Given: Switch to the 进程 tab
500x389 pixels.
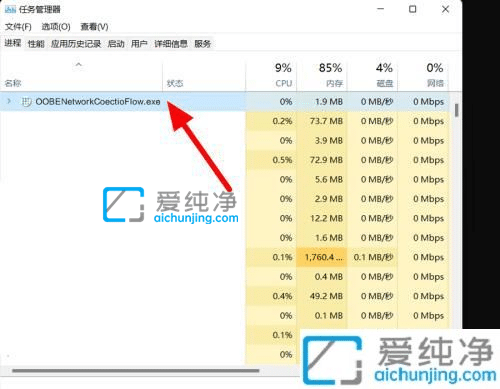Looking at the screenshot, I should tap(13, 43).
